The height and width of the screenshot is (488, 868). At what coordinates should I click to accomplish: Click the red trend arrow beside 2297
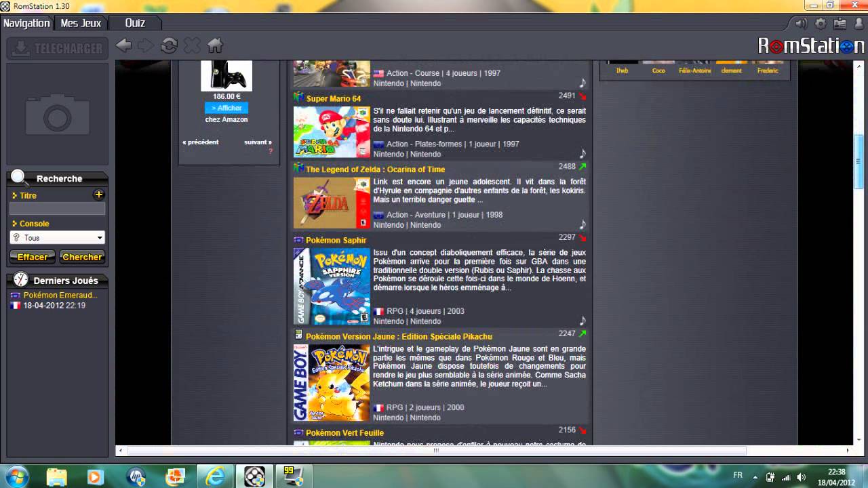(x=583, y=238)
